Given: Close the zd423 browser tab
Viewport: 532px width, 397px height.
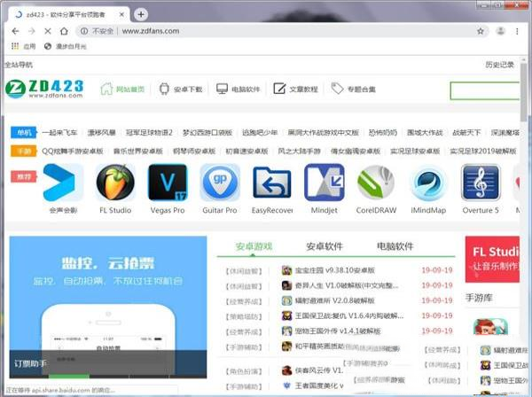Looking at the screenshot, I should click(121, 14).
